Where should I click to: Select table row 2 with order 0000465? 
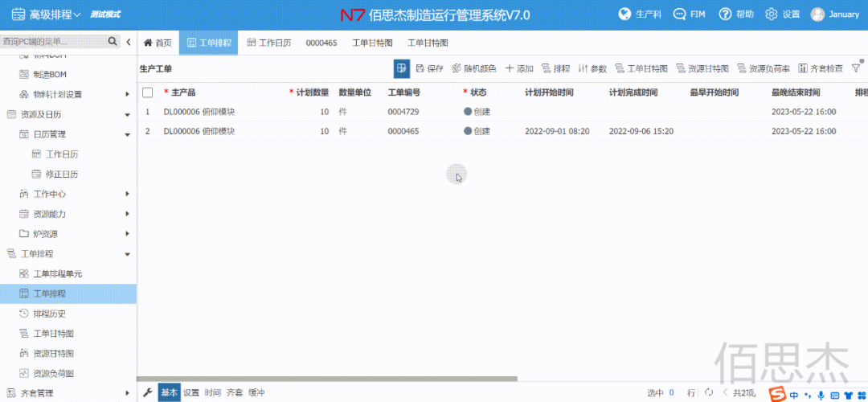(x=402, y=131)
